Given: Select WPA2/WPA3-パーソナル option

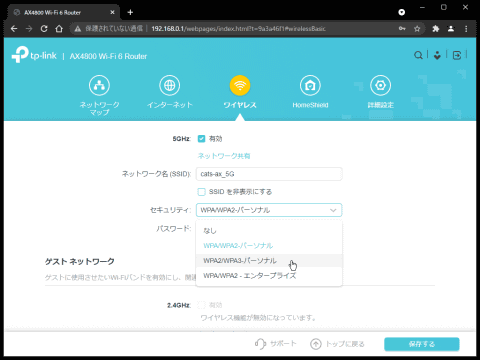Looking at the screenshot, I should tap(269, 260).
